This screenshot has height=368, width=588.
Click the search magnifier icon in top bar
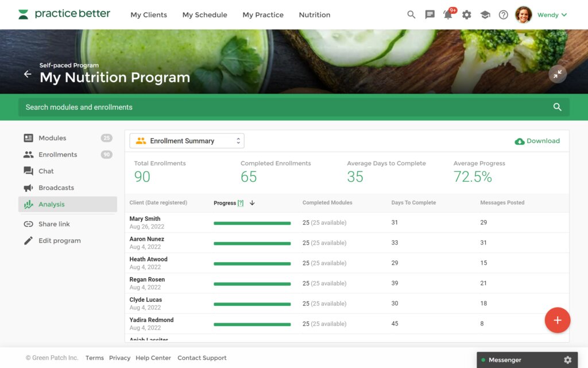click(x=411, y=15)
